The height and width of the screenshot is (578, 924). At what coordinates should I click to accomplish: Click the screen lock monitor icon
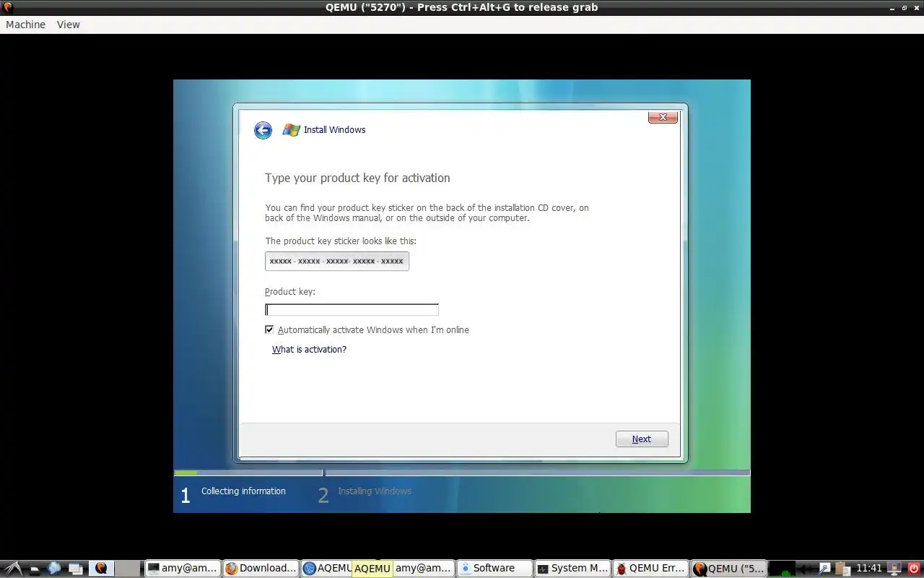pyautogui.click(x=895, y=569)
